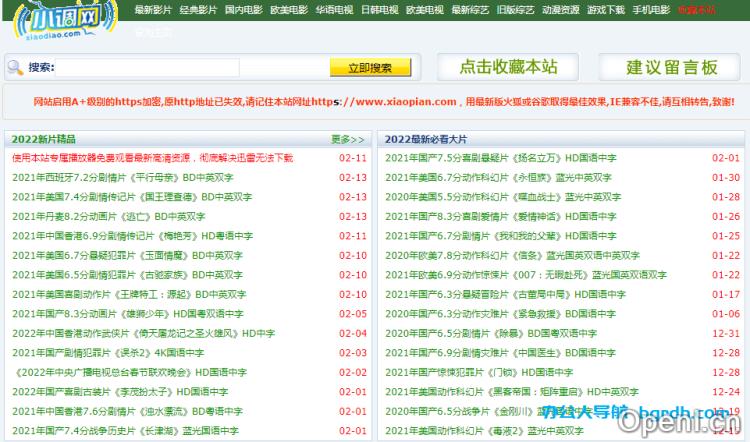Open Danish animation《逃亡》link

109,216
